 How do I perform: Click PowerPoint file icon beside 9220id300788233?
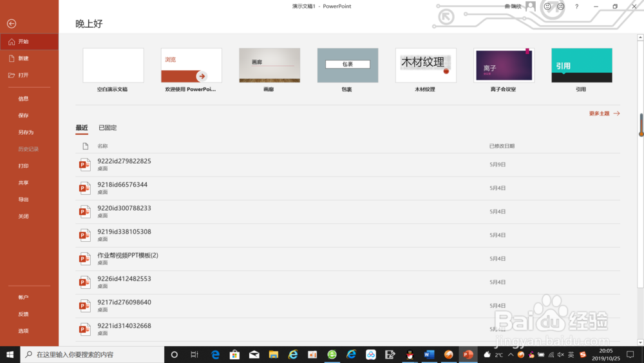pos(84,211)
